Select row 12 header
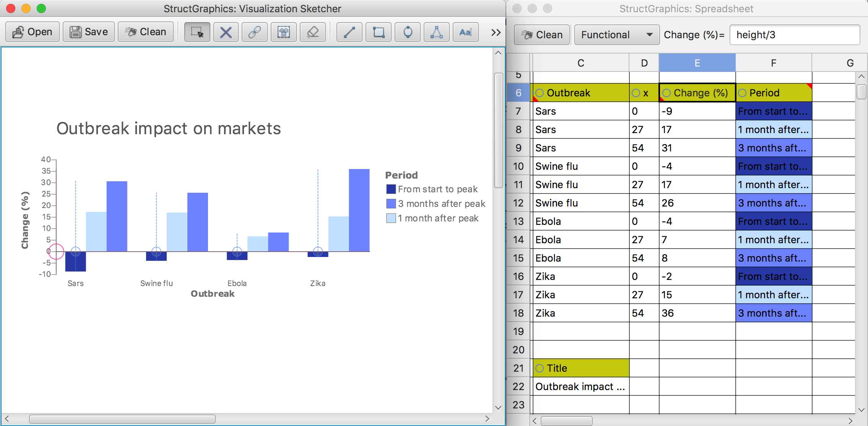The height and width of the screenshot is (426, 868). tap(519, 203)
